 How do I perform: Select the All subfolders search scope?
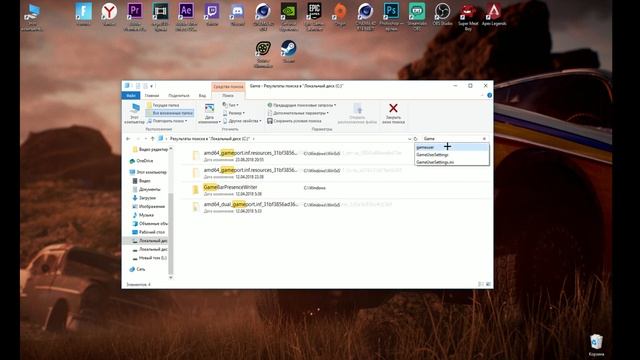click(169, 113)
